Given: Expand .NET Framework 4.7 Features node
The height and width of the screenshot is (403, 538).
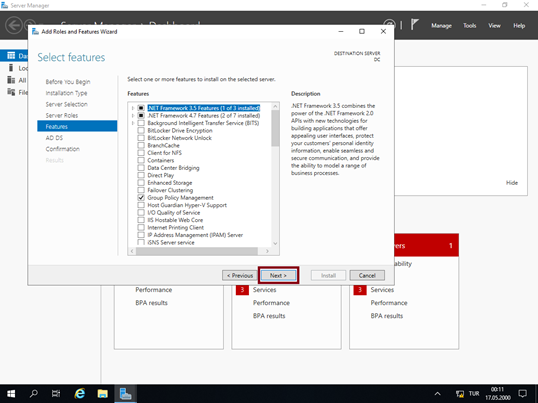Looking at the screenshot, I should [133, 116].
